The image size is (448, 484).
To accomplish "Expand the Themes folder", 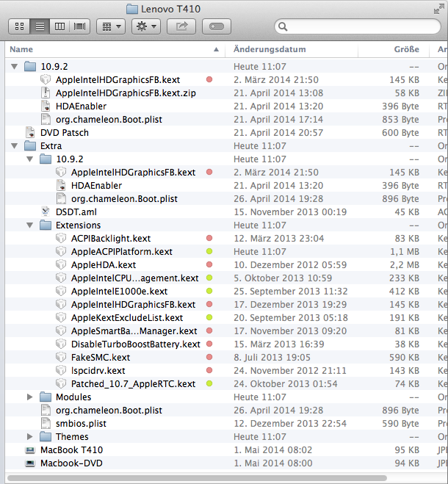I will tap(29, 436).
